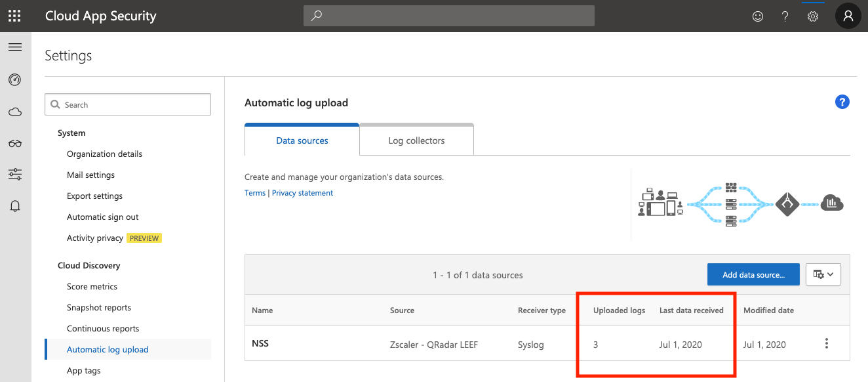Click the blue help icon beside Automatic log upload
Image resolution: width=868 pixels, height=382 pixels.
[x=842, y=102]
